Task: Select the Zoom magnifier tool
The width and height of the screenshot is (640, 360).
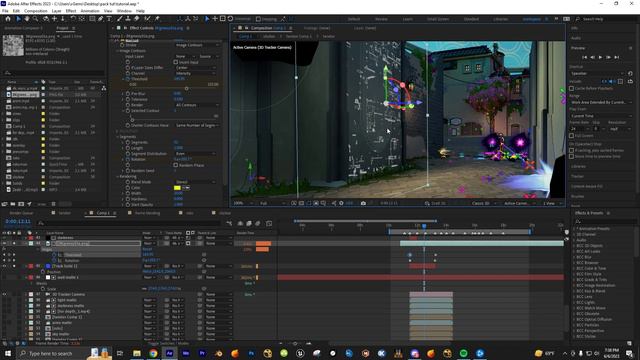Action: pos(36,19)
